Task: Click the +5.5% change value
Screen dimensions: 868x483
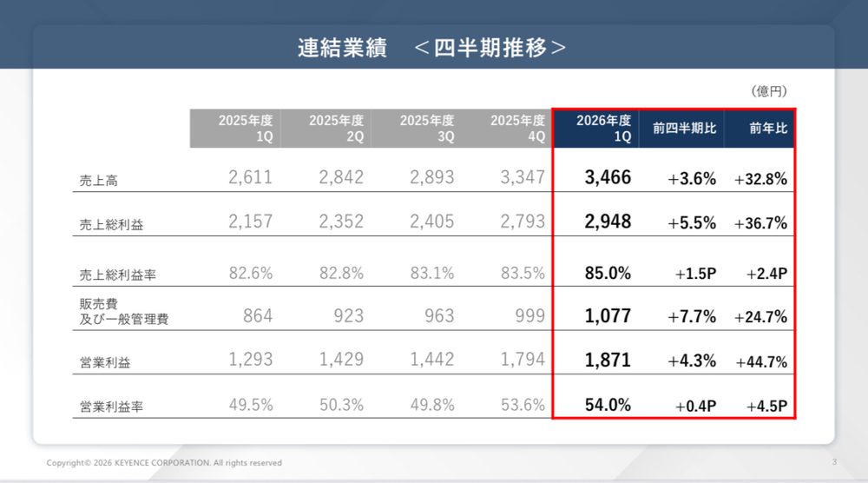Action: [692, 223]
